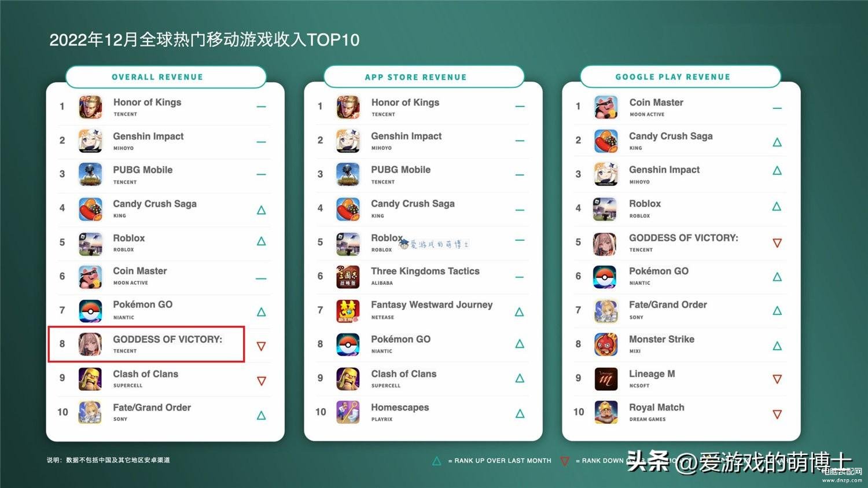This screenshot has height=488, width=868.
Task: Click rank-down arrow beside Clash of Clans in Overall
Action: pyautogui.click(x=262, y=381)
